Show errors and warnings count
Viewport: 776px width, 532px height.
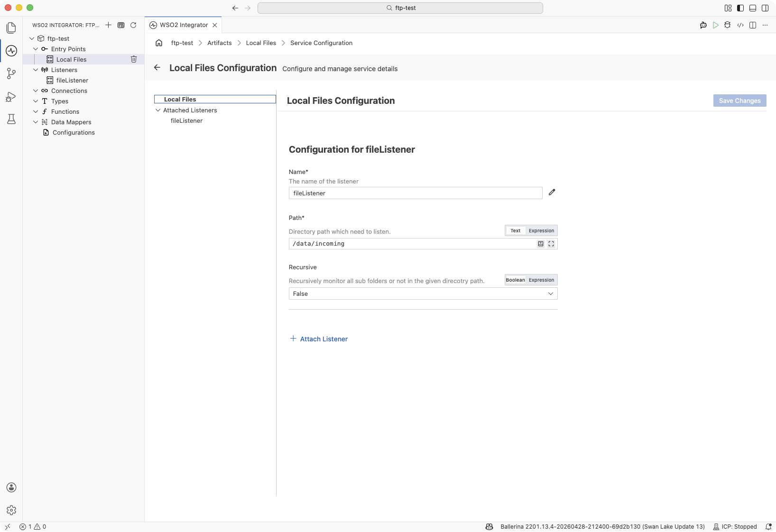point(33,526)
